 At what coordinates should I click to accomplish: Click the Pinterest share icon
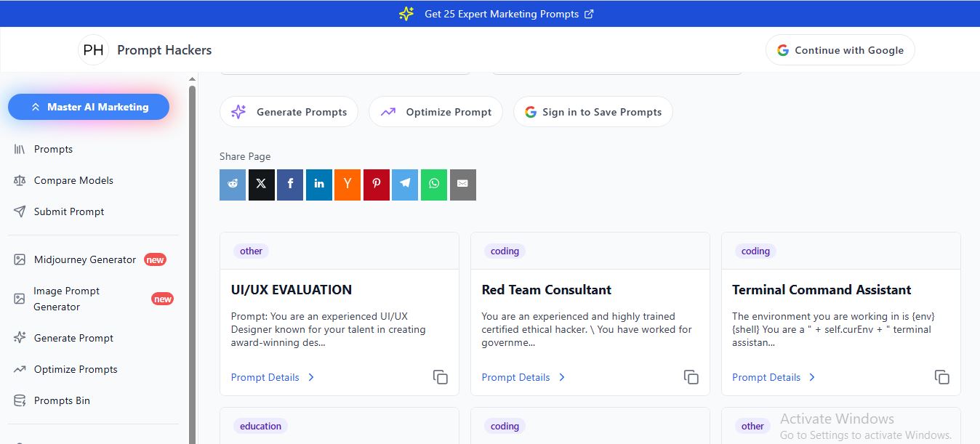pos(377,185)
